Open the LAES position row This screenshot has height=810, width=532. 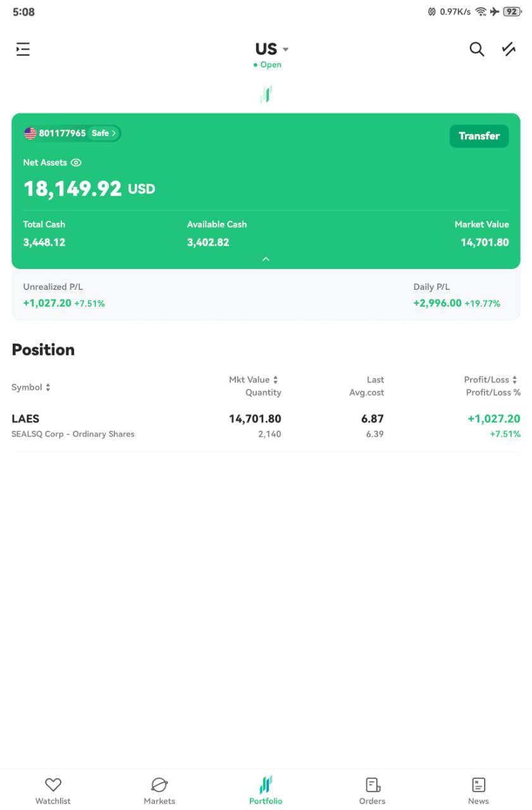pos(266,426)
